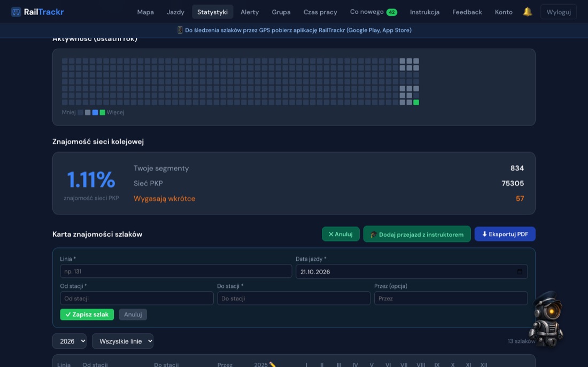Open Czas pracy in the navigation
The width and height of the screenshot is (588, 367).
click(x=320, y=12)
